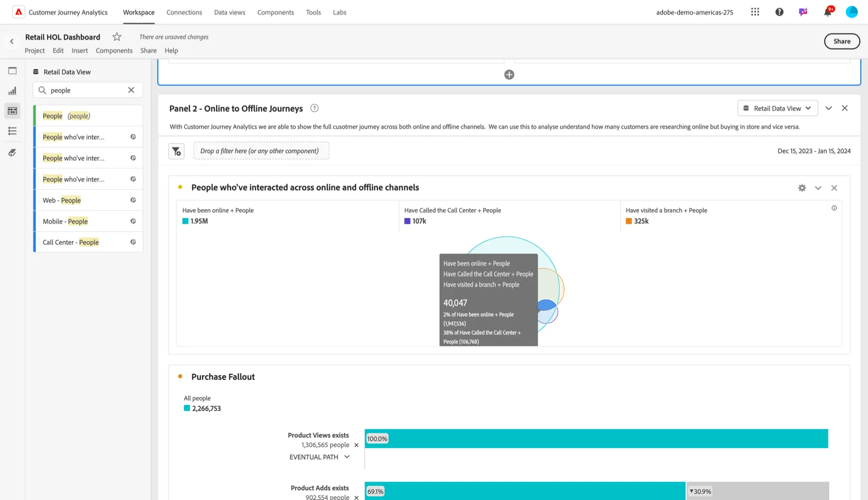Open the help question mark icon
Image resolution: width=868 pixels, height=500 pixels.
[779, 12]
